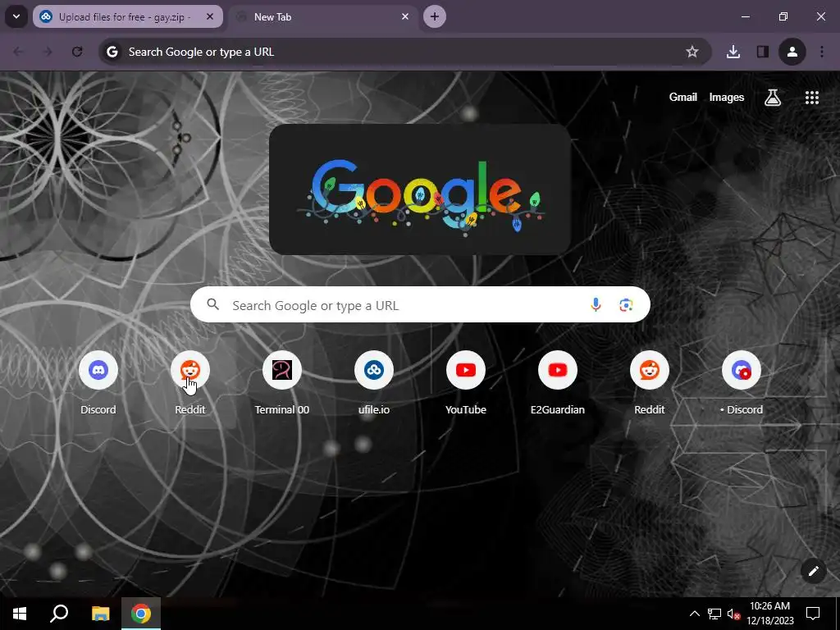The image size is (840, 630).
Task: Reload the current page
Action: click(x=77, y=52)
